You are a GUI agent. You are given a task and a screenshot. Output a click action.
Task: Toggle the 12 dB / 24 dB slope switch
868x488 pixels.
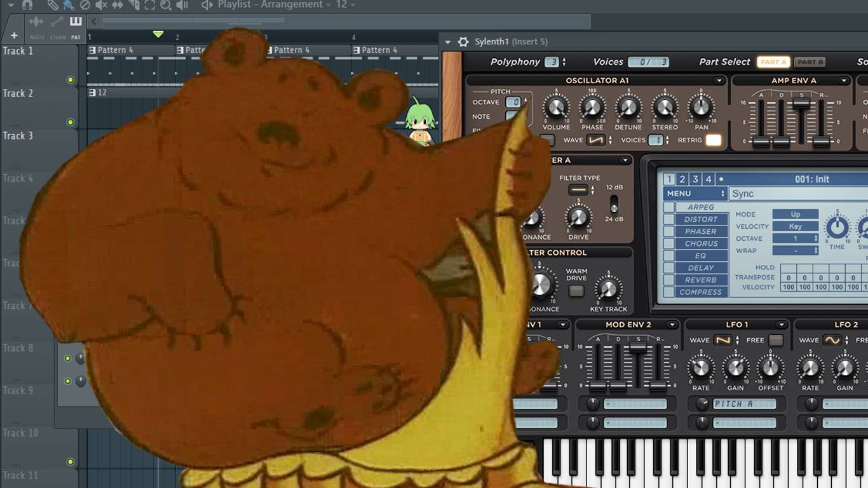click(614, 204)
